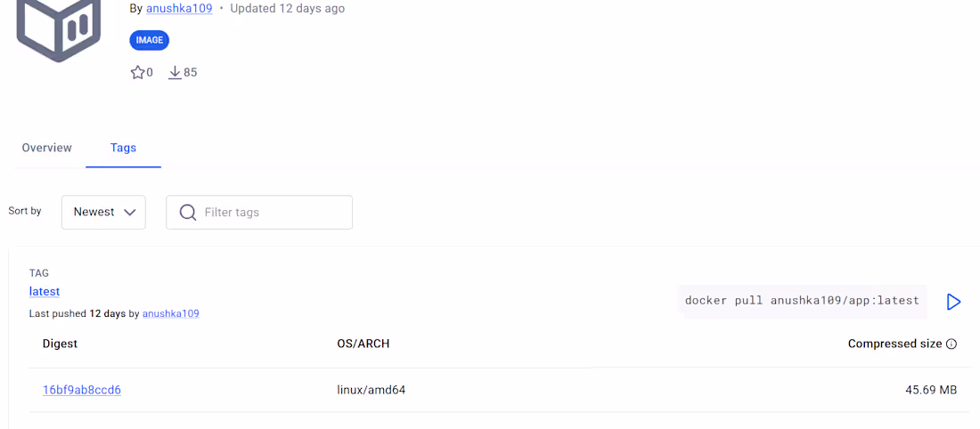Click the chevron arrow beside Newest

130,213
